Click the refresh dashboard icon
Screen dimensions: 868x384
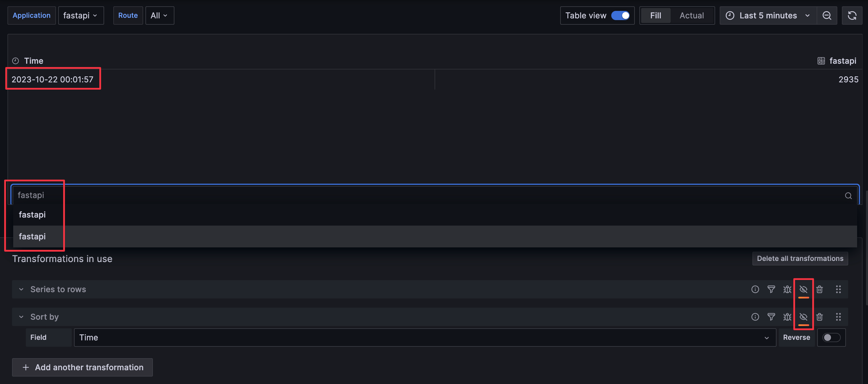coord(852,15)
